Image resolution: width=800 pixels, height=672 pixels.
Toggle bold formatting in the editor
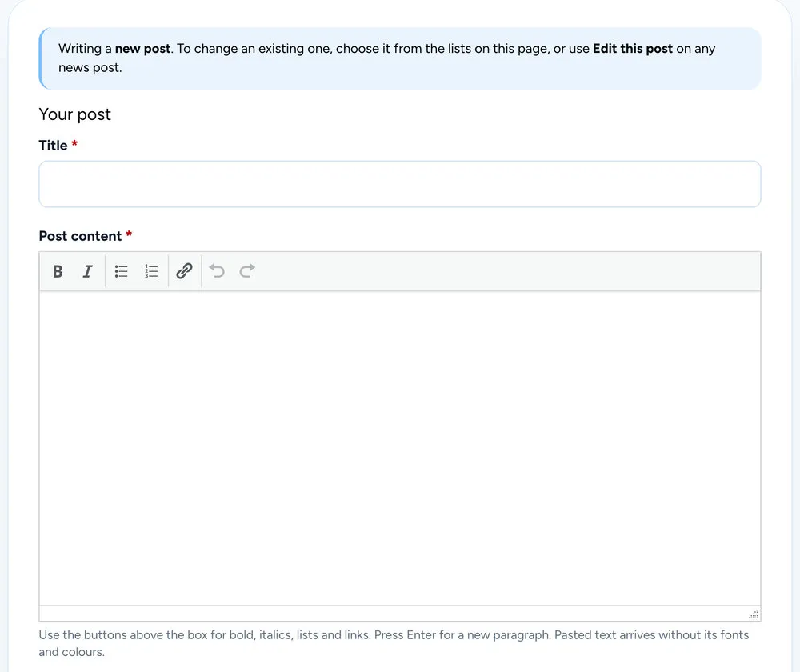[x=58, y=271]
